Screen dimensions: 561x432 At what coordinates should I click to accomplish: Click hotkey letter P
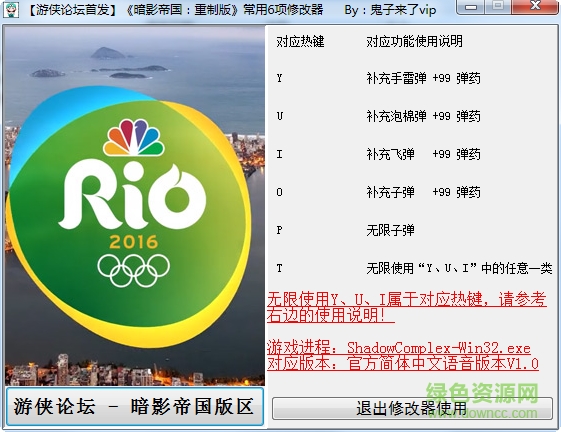[279, 230]
